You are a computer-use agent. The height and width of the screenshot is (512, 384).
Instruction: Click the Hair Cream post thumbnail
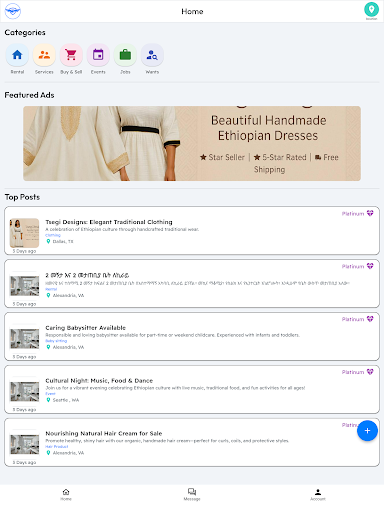[24, 444]
